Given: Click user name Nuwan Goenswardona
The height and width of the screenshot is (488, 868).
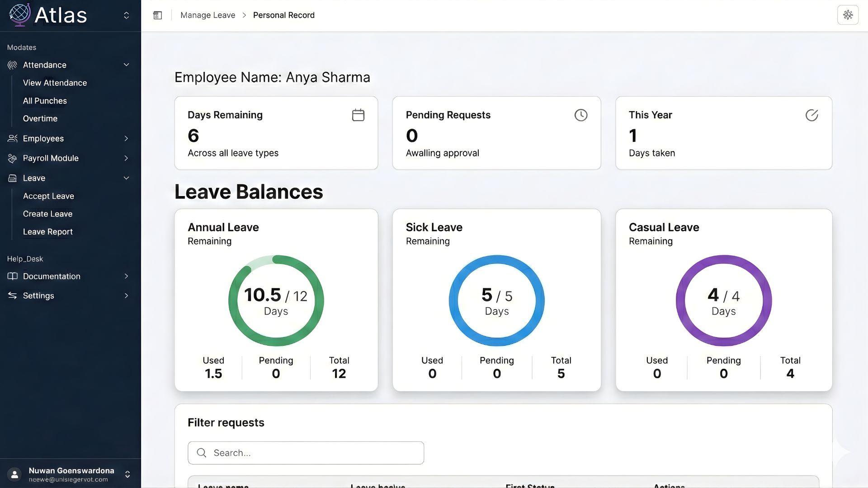Looking at the screenshot, I should (71, 470).
